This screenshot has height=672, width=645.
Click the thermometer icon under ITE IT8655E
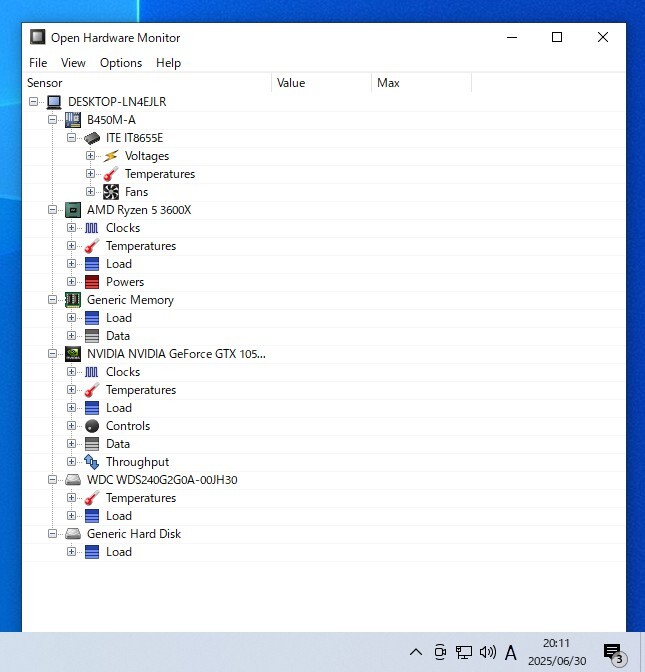point(111,174)
